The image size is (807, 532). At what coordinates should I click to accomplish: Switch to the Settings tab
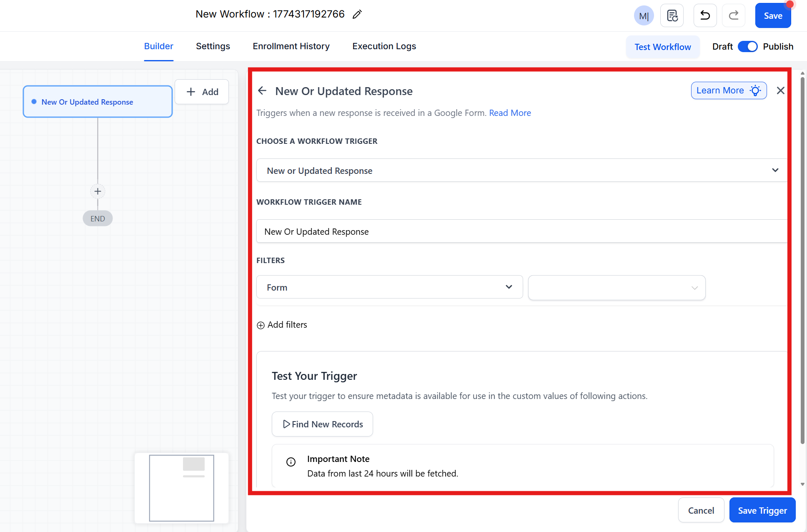(x=213, y=46)
